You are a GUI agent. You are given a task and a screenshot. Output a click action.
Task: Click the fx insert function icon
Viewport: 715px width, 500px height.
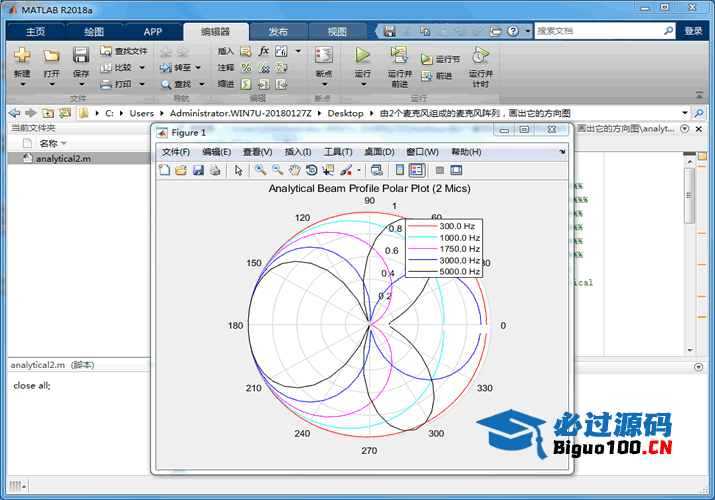pyautogui.click(x=264, y=51)
